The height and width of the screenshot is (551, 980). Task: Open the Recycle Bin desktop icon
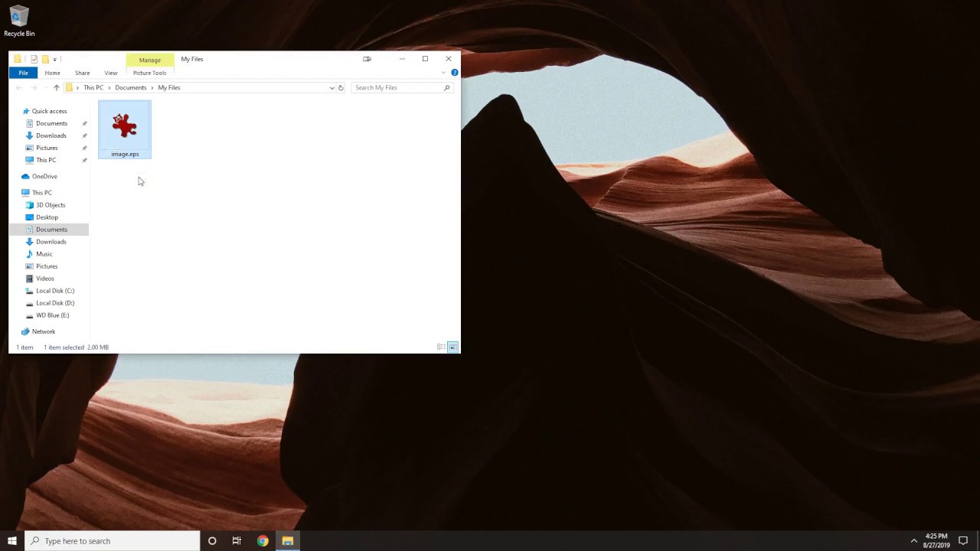point(19,21)
